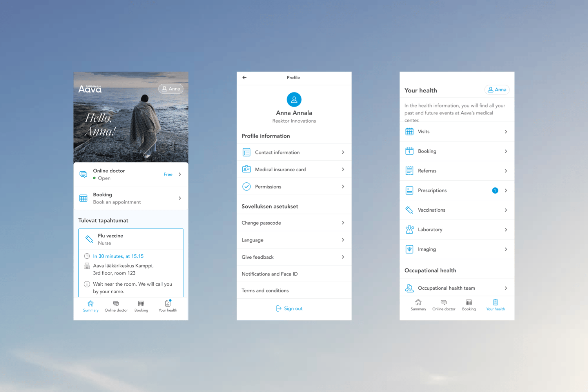Viewport: 588px width, 392px height.
Task: Expand the Language settings chevron
Action: click(343, 240)
